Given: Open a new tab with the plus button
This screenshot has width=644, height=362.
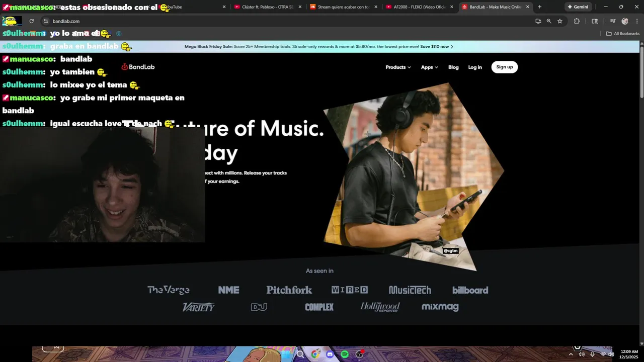Looking at the screenshot, I should pyautogui.click(x=539, y=7).
